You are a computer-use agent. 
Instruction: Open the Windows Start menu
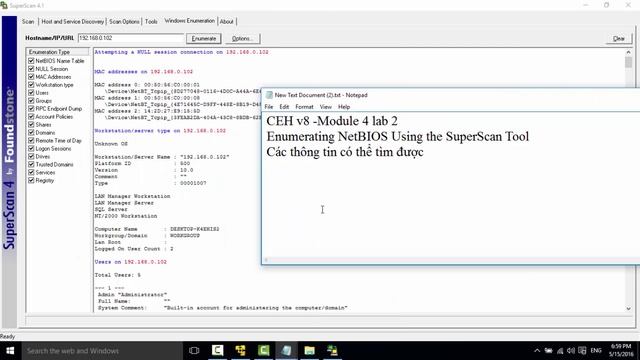(10, 351)
